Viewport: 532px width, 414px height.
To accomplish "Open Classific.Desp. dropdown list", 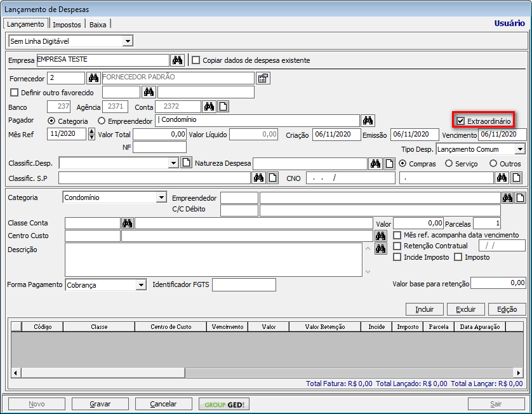I will [173, 163].
